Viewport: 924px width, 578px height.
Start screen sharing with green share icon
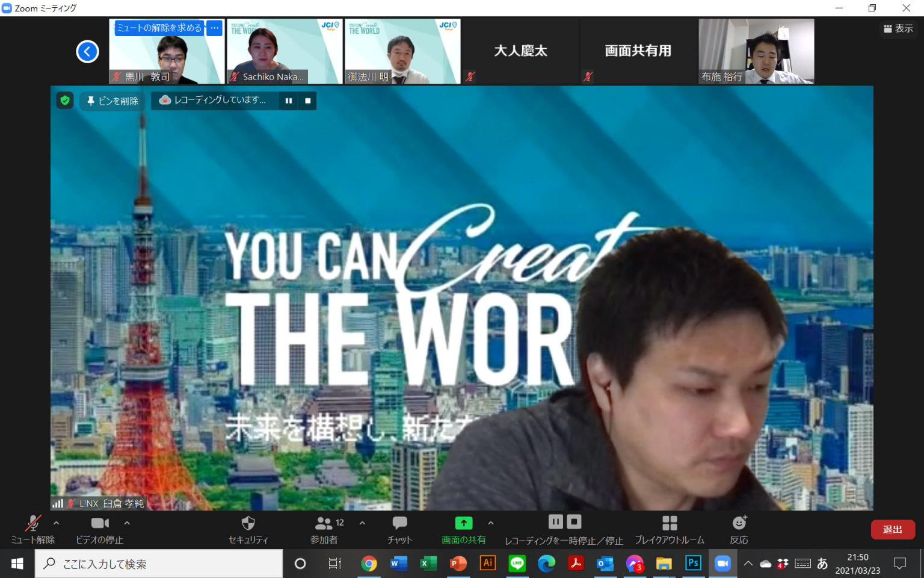click(x=463, y=529)
